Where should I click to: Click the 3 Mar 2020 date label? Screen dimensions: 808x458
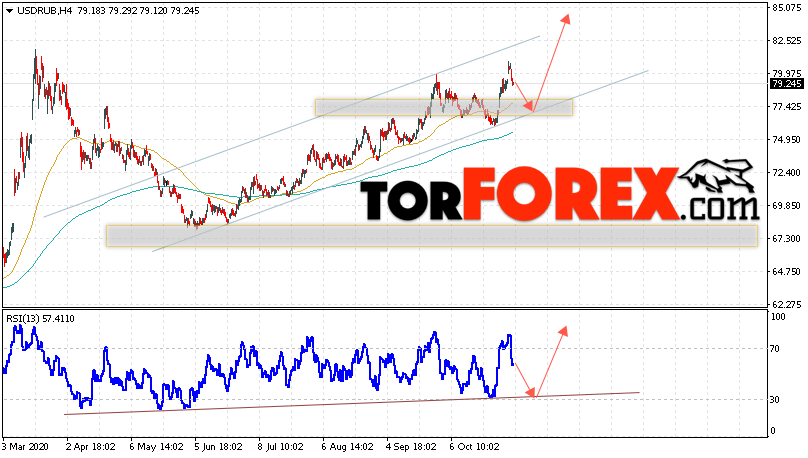pyautogui.click(x=26, y=447)
